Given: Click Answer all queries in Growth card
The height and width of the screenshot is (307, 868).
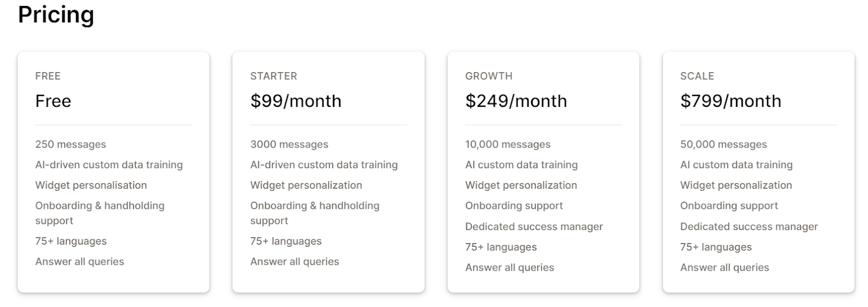Looking at the screenshot, I should coord(509,267).
